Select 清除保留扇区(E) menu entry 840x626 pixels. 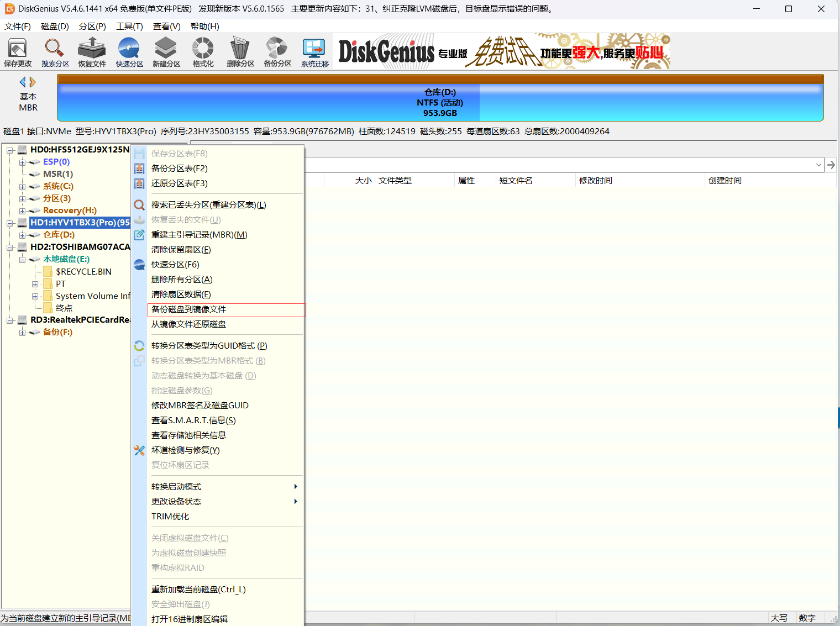tap(226, 250)
